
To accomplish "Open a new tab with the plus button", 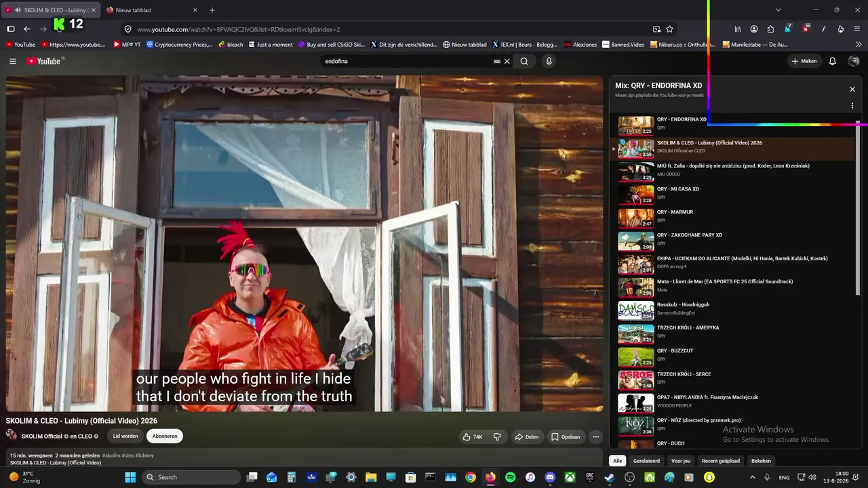I will [x=212, y=10].
